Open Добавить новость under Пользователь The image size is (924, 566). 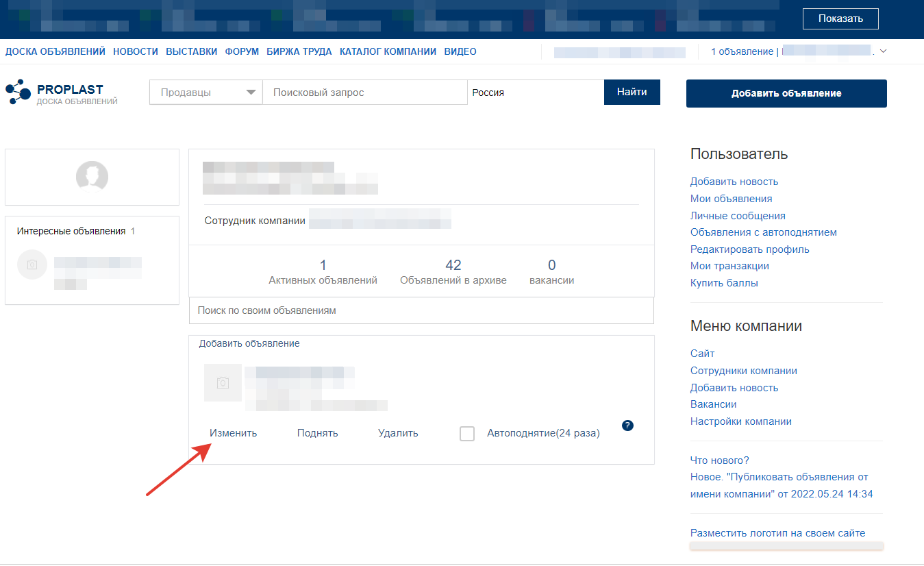[x=734, y=182]
